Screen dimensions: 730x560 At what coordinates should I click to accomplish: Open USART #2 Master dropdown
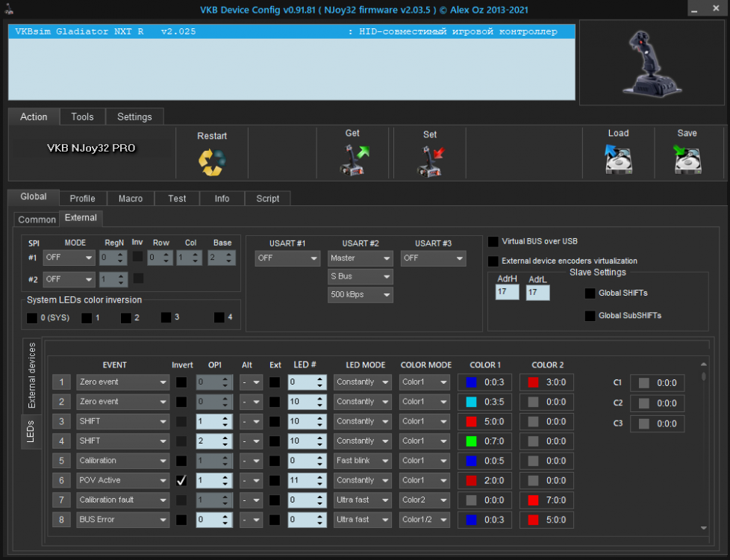tap(361, 258)
